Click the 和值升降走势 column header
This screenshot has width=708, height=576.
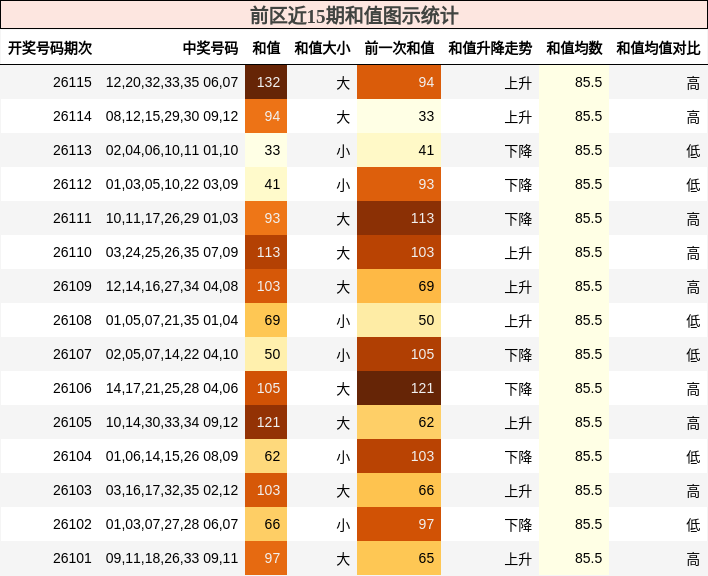[x=490, y=48]
